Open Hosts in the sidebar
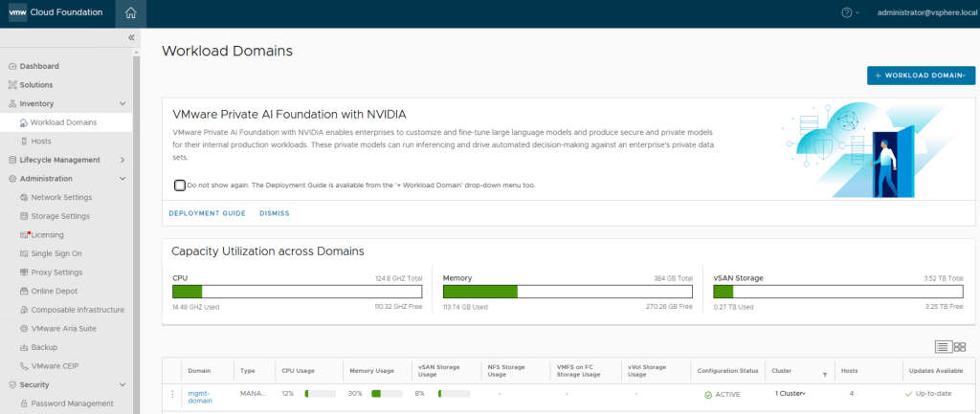This screenshot has width=980, height=414. [x=40, y=141]
